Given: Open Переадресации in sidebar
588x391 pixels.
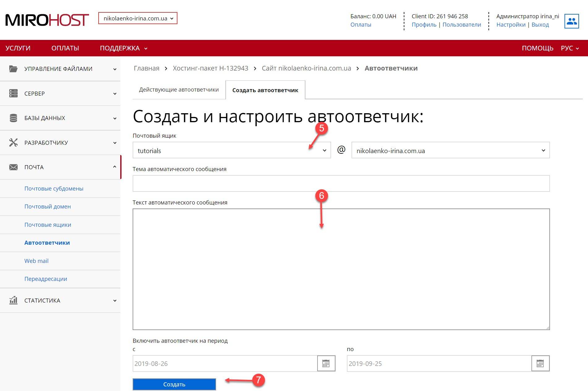Looking at the screenshot, I should tap(46, 279).
